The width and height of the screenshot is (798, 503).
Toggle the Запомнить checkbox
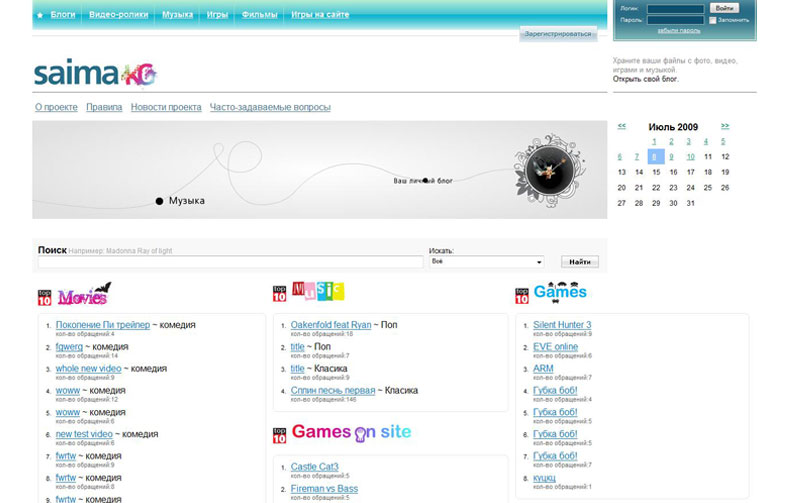pos(712,20)
